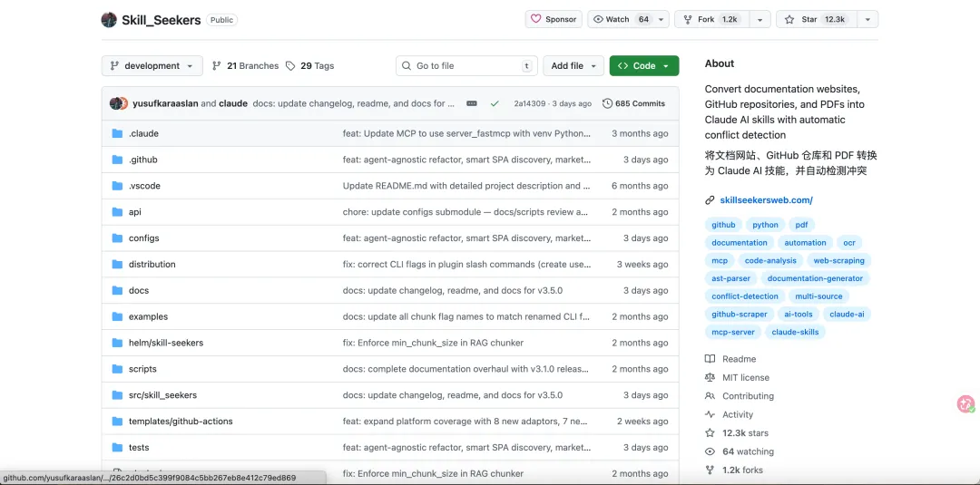Click the folder icon next to api

click(117, 212)
